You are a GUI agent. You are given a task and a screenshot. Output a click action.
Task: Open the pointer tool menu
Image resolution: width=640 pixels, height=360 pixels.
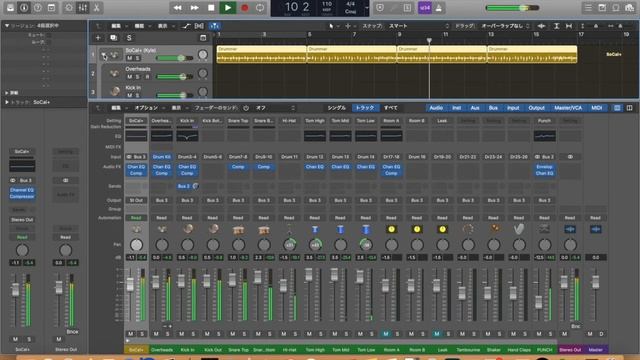coord(333,26)
